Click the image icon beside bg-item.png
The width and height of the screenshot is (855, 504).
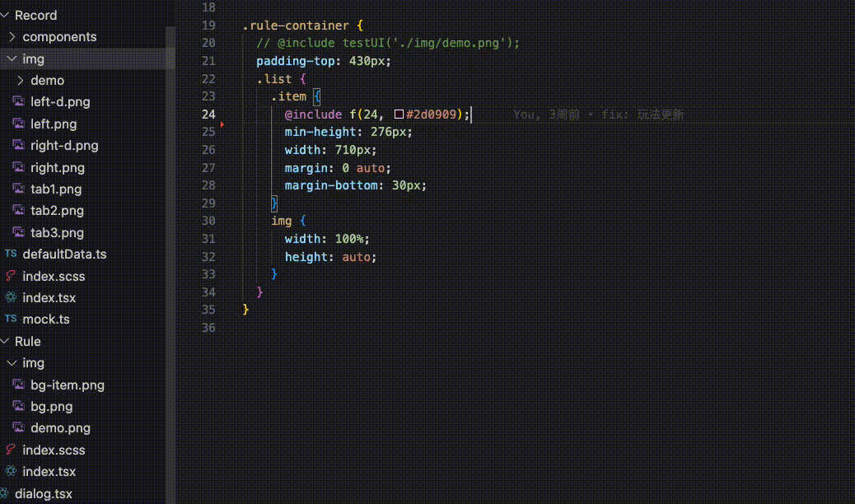pyautogui.click(x=18, y=385)
